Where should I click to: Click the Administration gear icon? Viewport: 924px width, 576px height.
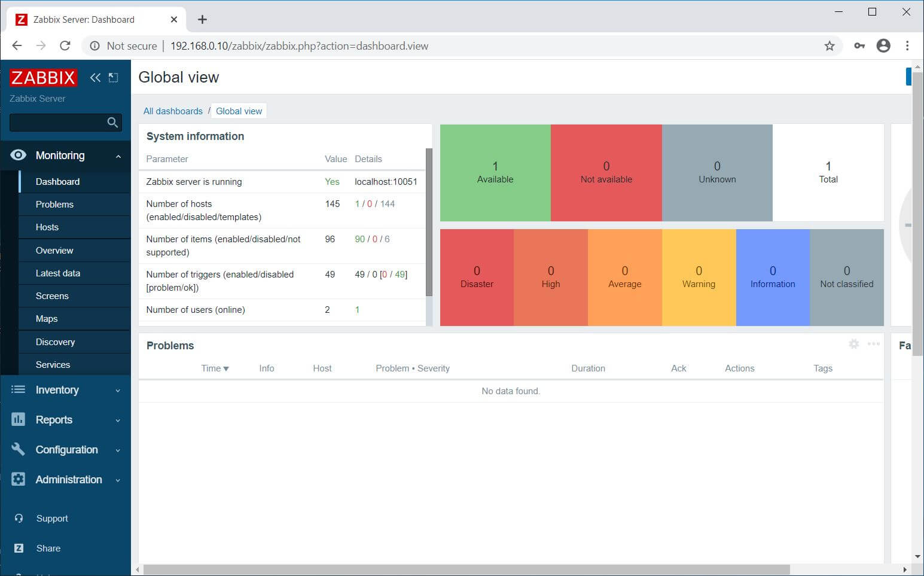19,480
